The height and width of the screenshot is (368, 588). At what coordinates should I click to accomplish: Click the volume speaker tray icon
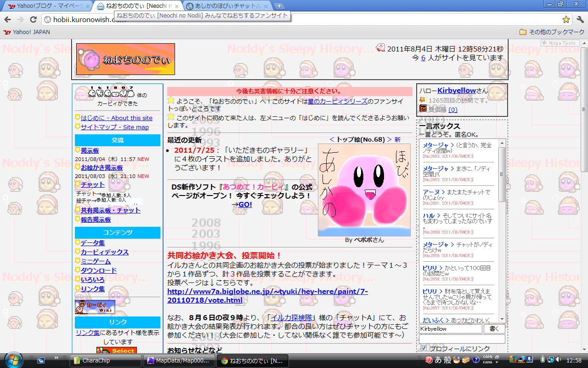point(558,360)
